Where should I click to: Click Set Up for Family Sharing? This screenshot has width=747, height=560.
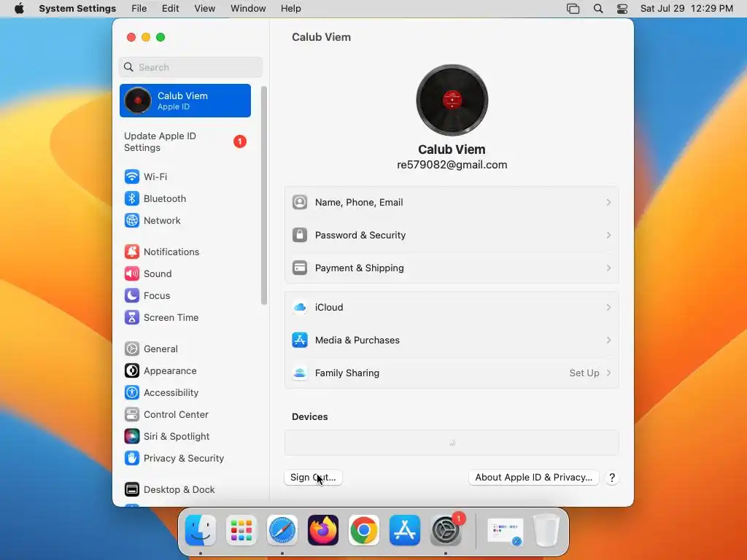click(x=584, y=373)
